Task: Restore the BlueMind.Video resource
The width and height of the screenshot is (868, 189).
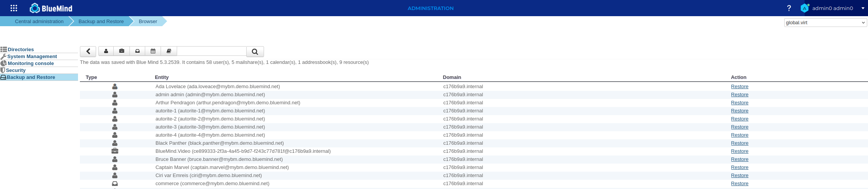Action: click(739, 151)
